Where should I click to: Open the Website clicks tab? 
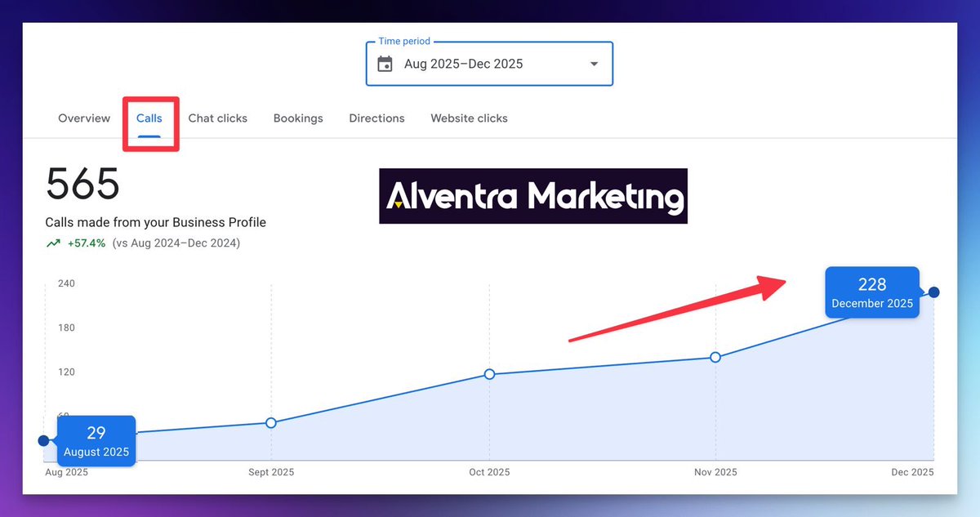click(469, 118)
